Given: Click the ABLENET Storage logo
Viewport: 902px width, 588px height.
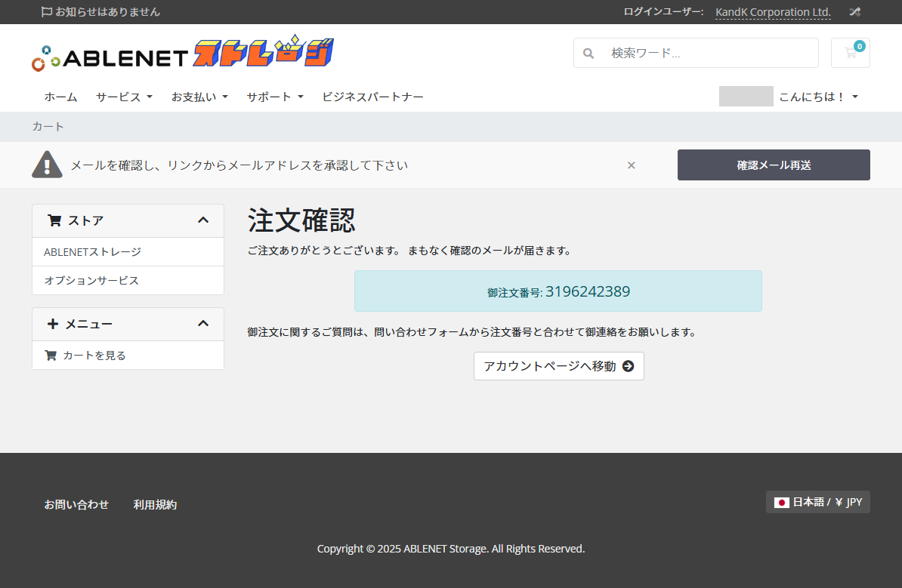Looking at the screenshot, I should point(183,54).
